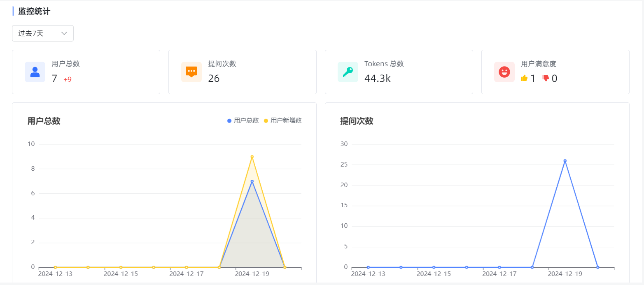Viewport: 644px width, 285px height.
Task: Click the 7 total users value
Action: (54, 78)
